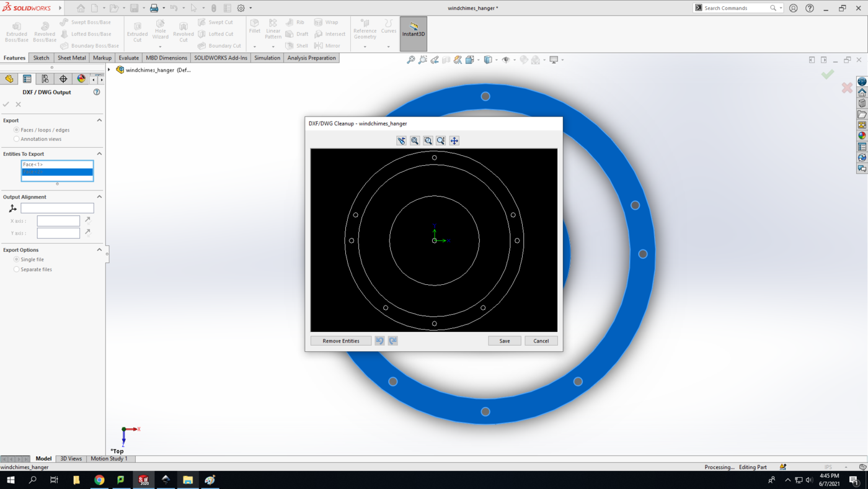Image resolution: width=868 pixels, height=489 pixels.
Task: Expand the SOLIDWORKS menu arrow by logo
Action: click(60, 8)
